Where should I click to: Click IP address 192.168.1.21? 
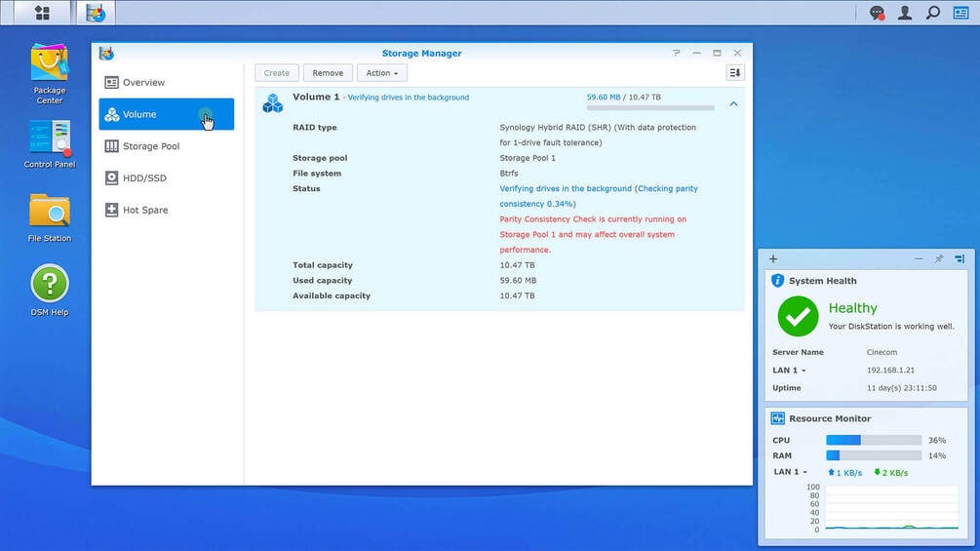890,370
